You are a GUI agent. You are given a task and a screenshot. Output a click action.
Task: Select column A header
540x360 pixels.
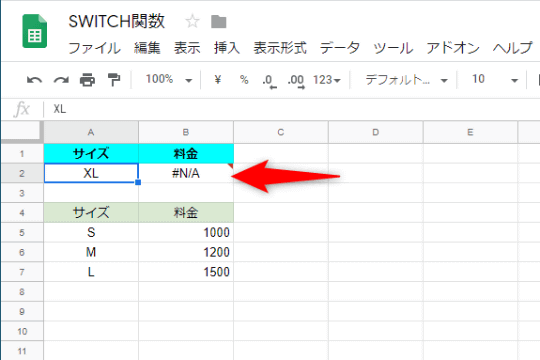[x=91, y=132]
